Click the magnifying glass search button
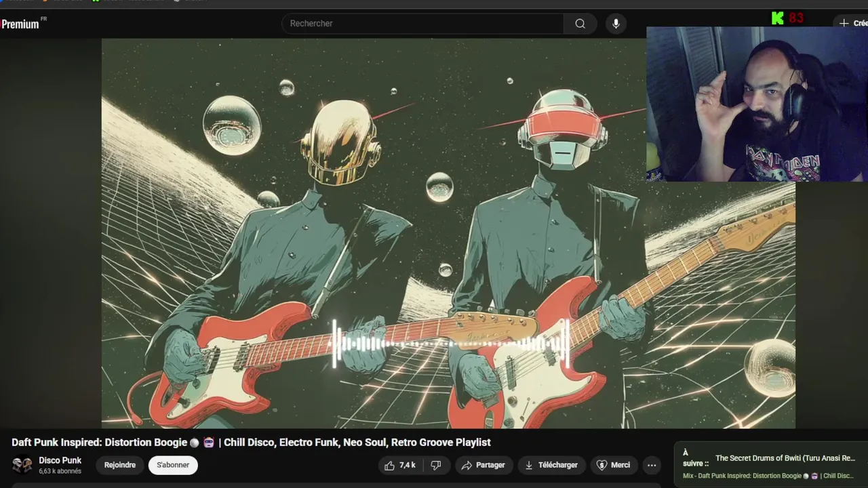 (x=580, y=24)
